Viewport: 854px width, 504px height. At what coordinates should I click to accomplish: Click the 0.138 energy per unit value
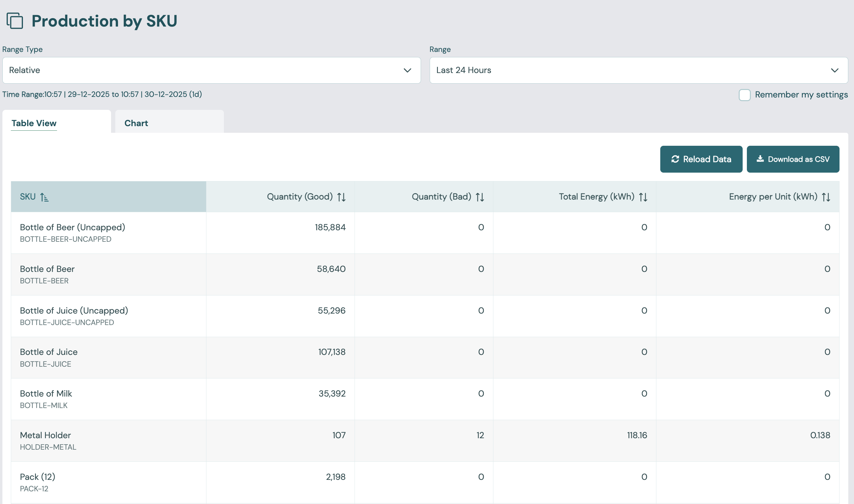tap(820, 435)
